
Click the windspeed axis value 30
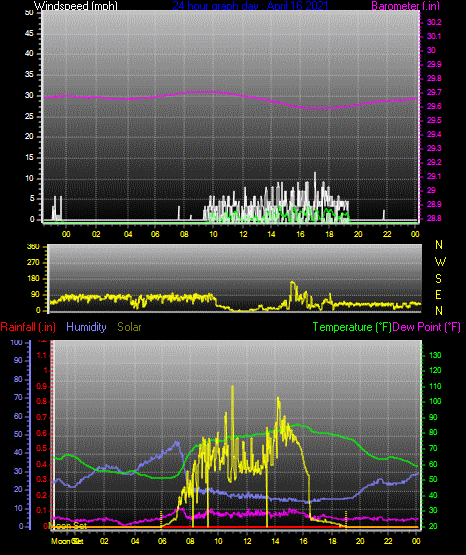pyautogui.click(x=29, y=96)
